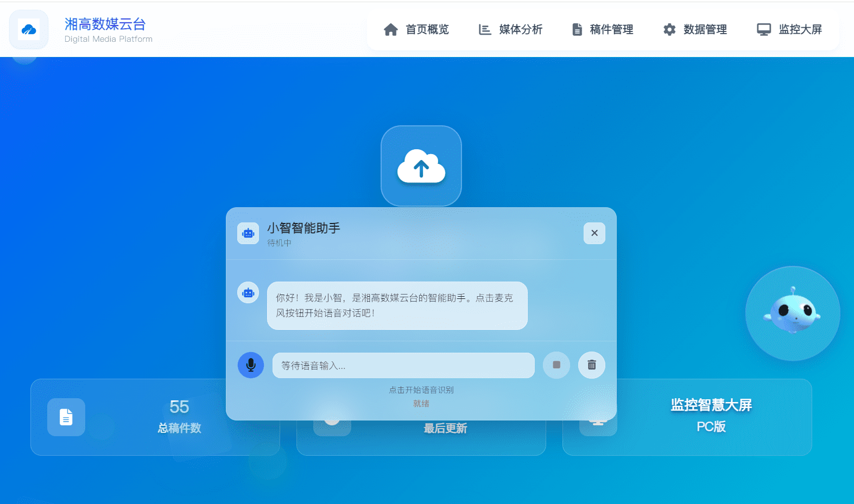The width and height of the screenshot is (854, 504).
Task: Switch to the 监控大屏 page
Action: click(x=789, y=30)
